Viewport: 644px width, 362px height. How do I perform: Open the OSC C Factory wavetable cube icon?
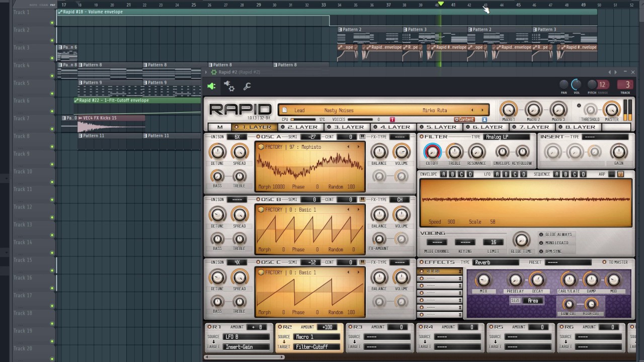tap(261, 273)
